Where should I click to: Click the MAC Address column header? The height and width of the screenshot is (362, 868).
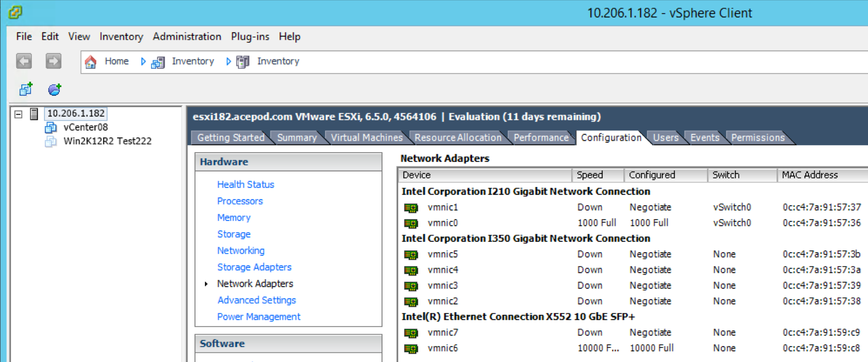[x=822, y=175]
